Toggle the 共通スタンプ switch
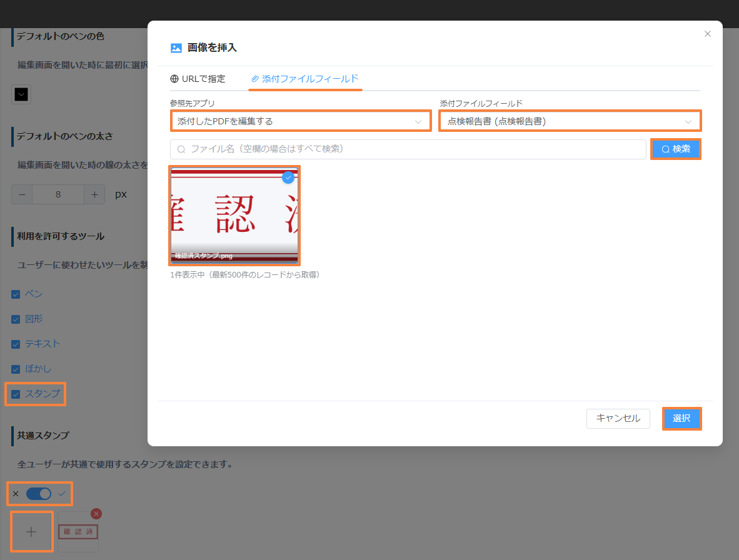This screenshot has width=739, height=560. coord(39,494)
